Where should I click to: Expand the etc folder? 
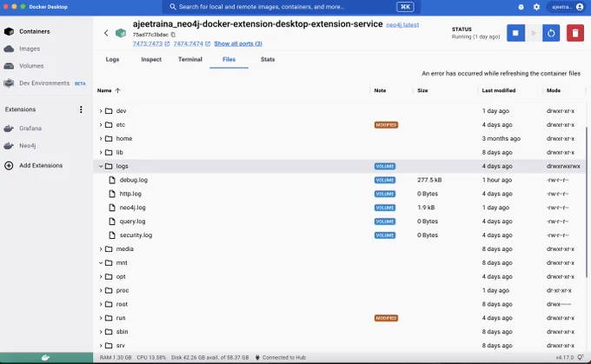pos(101,125)
